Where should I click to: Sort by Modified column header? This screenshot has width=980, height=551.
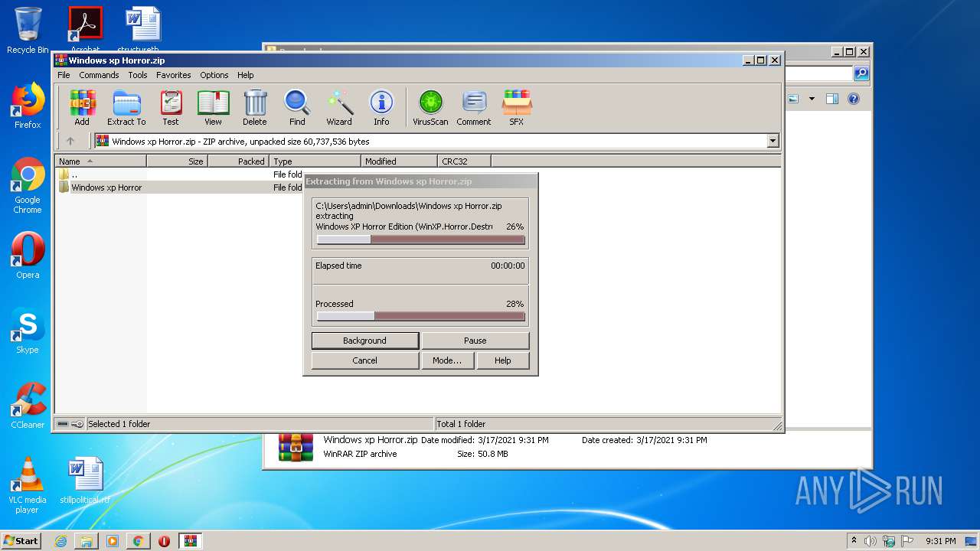399,161
